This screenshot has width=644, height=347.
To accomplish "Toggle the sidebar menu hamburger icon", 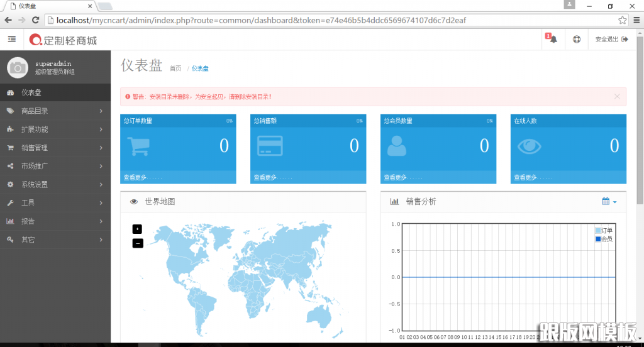I will (x=12, y=39).
